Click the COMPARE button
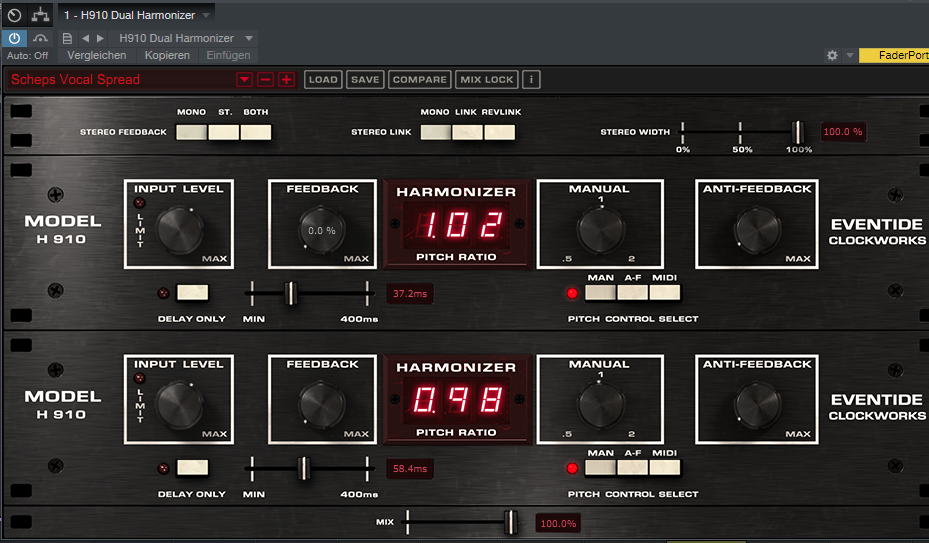Image resolution: width=929 pixels, height=543 pixels. tap(419, 79)
